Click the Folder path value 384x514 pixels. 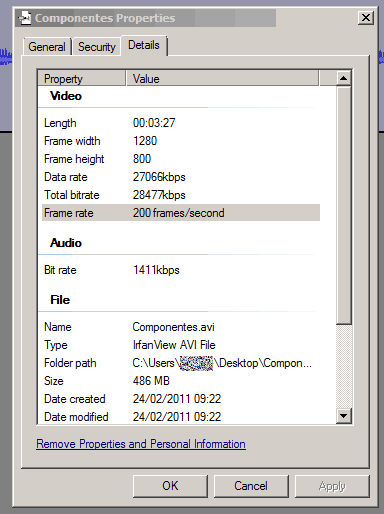pyautogui.click(x=222, y=363)
